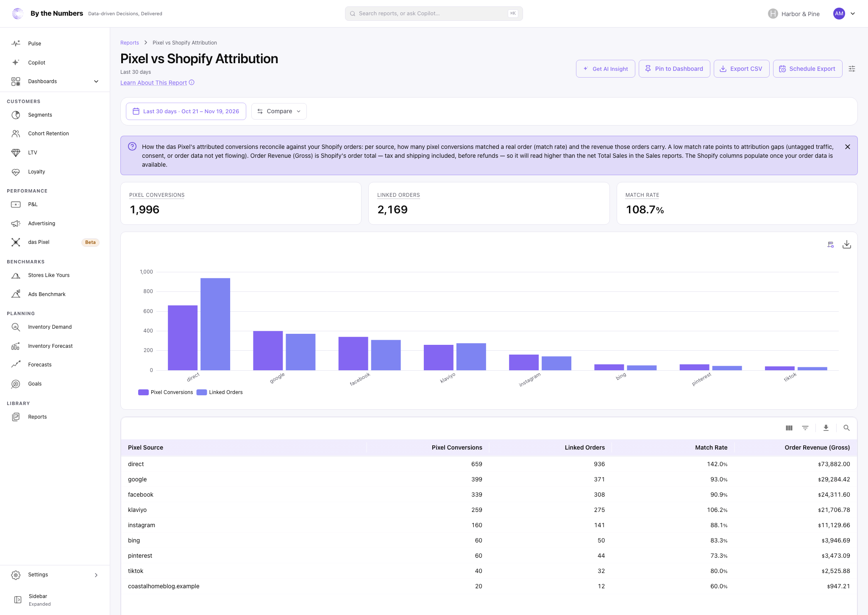Click the Stores Like Yours icon
Viewport: 868px width, 615px height.
(16, 275)
